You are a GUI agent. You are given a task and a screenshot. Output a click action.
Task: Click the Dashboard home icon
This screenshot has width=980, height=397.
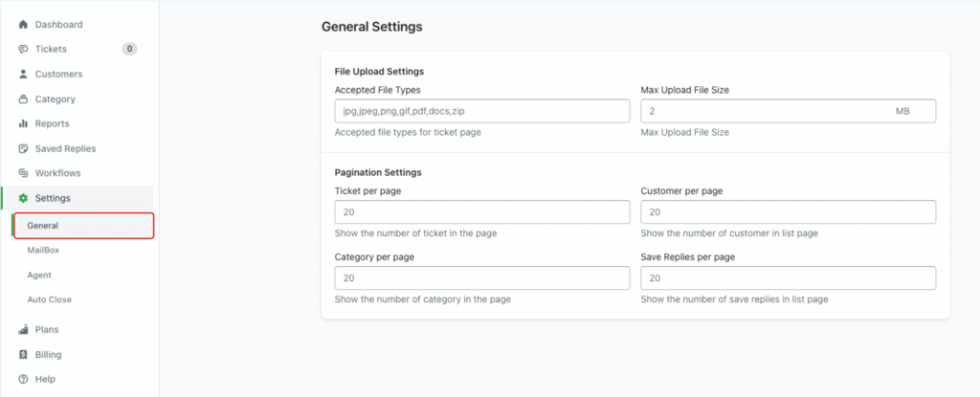(23, 24)
